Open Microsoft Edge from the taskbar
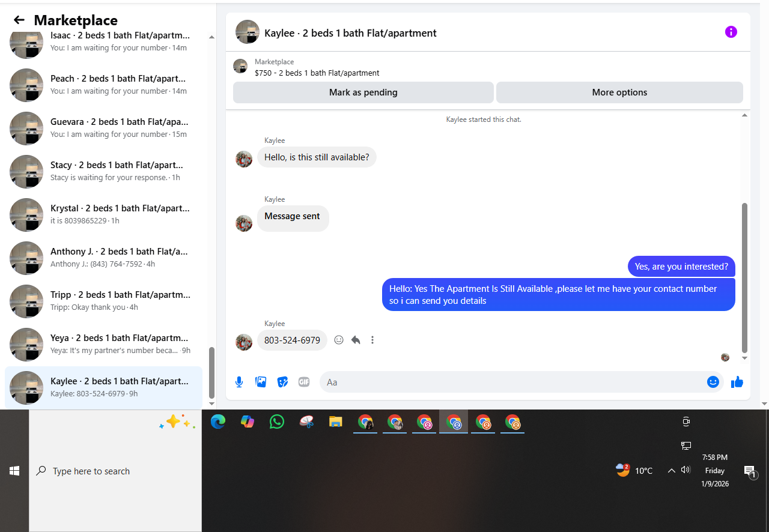769x532 pixels. 218,422
